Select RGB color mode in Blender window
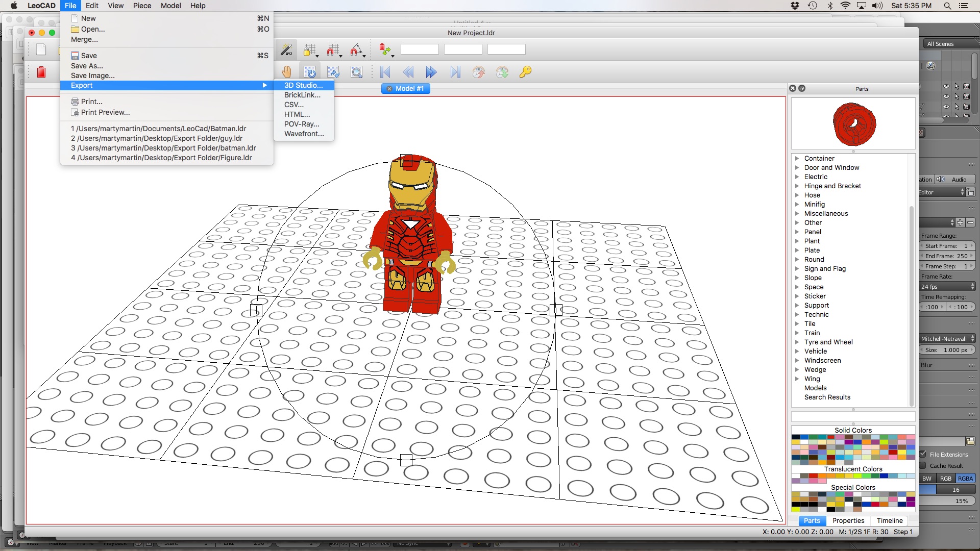The height and width of the screenshot is (551, 980). point(946,479)
